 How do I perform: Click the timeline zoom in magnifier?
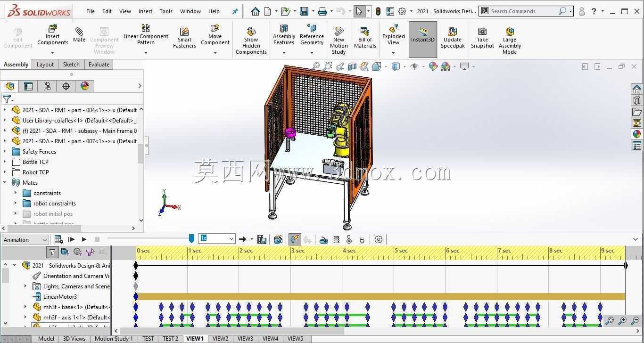click(x=623, y=321)
